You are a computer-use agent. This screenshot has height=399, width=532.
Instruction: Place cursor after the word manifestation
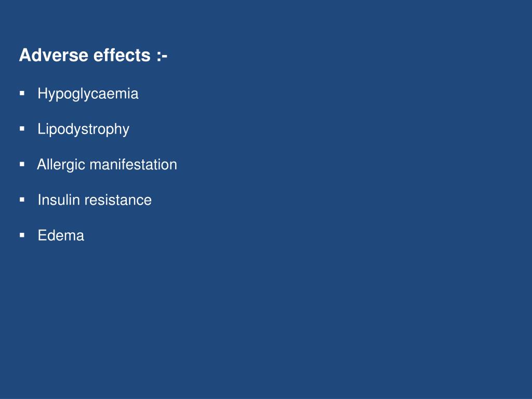pos(178,165)
